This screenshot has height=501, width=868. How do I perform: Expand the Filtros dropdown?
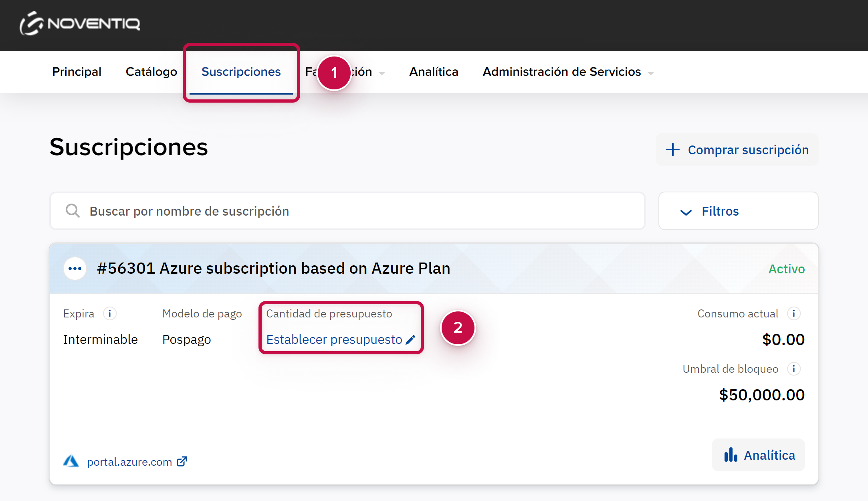(x=738, y=211)
